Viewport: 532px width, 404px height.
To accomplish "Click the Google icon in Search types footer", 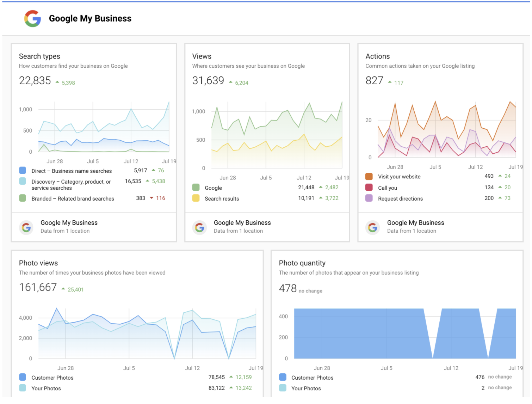I will tap(26, 227).
